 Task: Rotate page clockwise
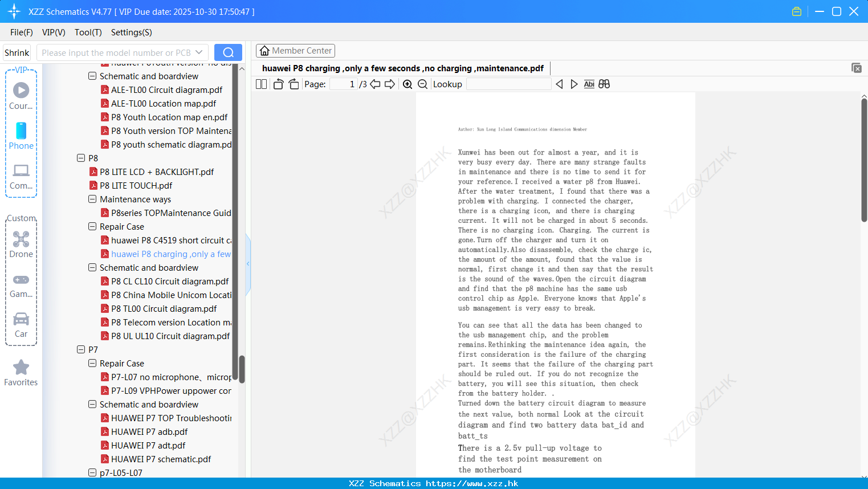pyautogui.click(x=294, y=84)
